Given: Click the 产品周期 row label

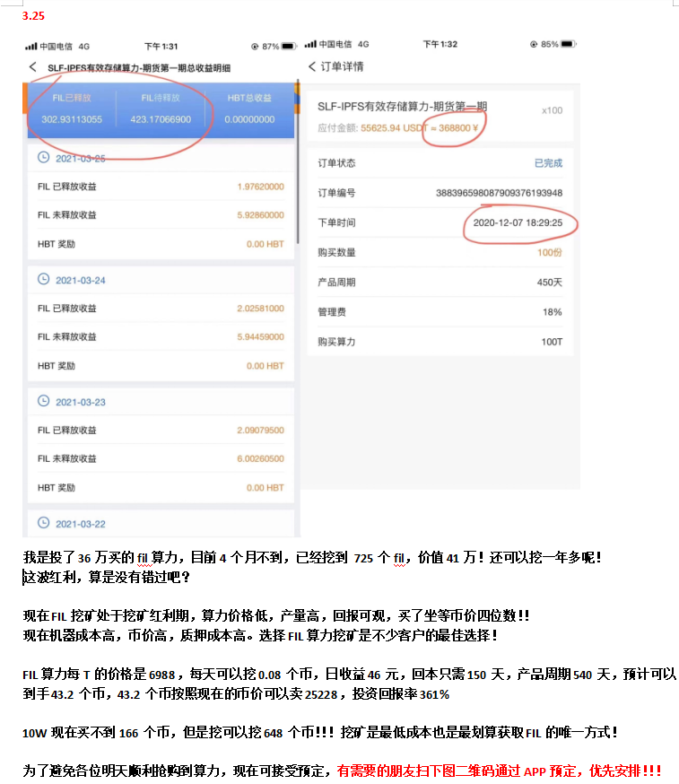Looking at the screenshot, I should pyautogui.click(x=336, y=283).
